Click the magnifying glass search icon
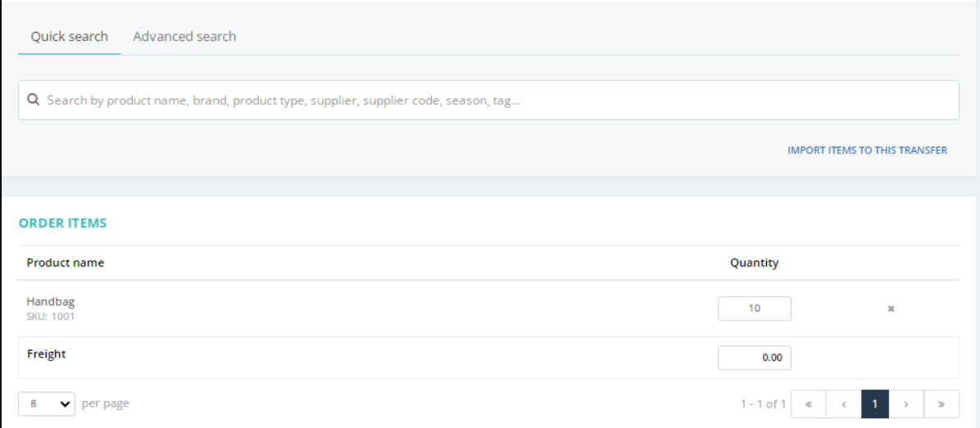The image size is (980, 428). point(34,99)
